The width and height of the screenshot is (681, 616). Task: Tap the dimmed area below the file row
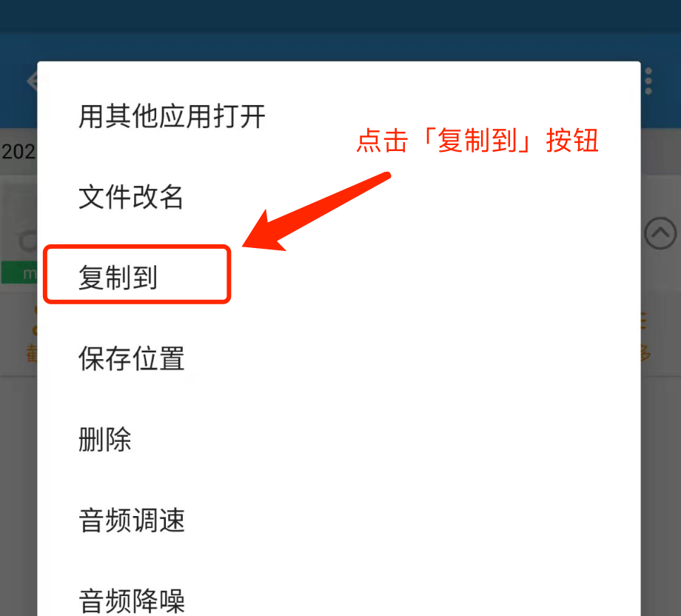pyautogui.click(x=19, y=495)
